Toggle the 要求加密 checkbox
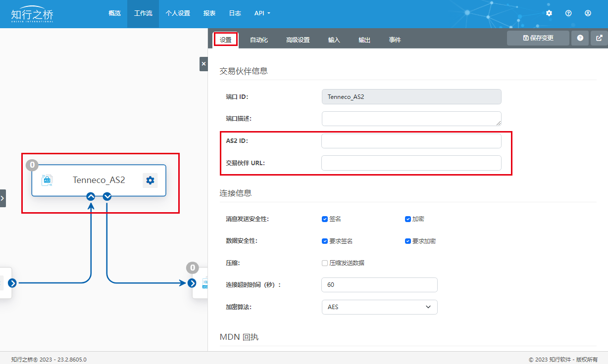Viewport: 608px width, 364px height. 408,241
